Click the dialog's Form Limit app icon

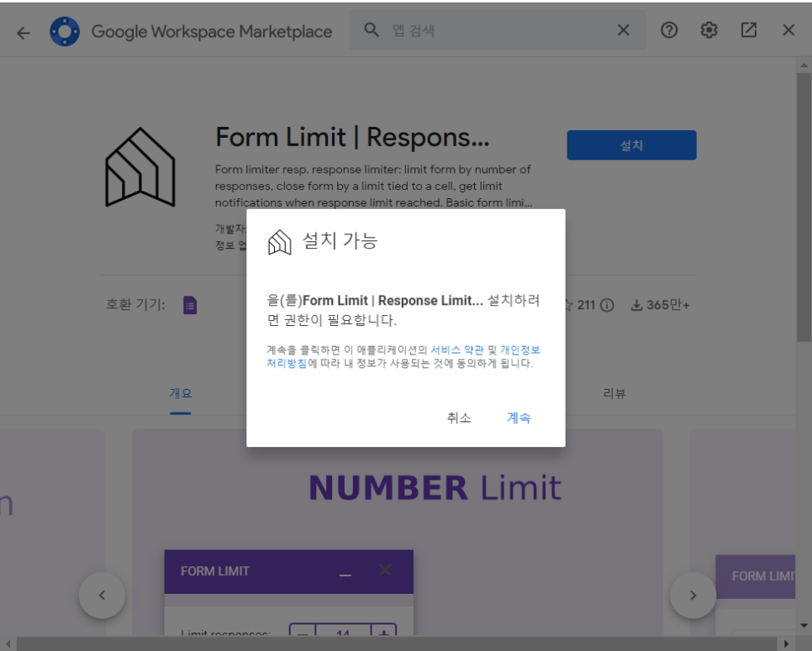point(280,242)
